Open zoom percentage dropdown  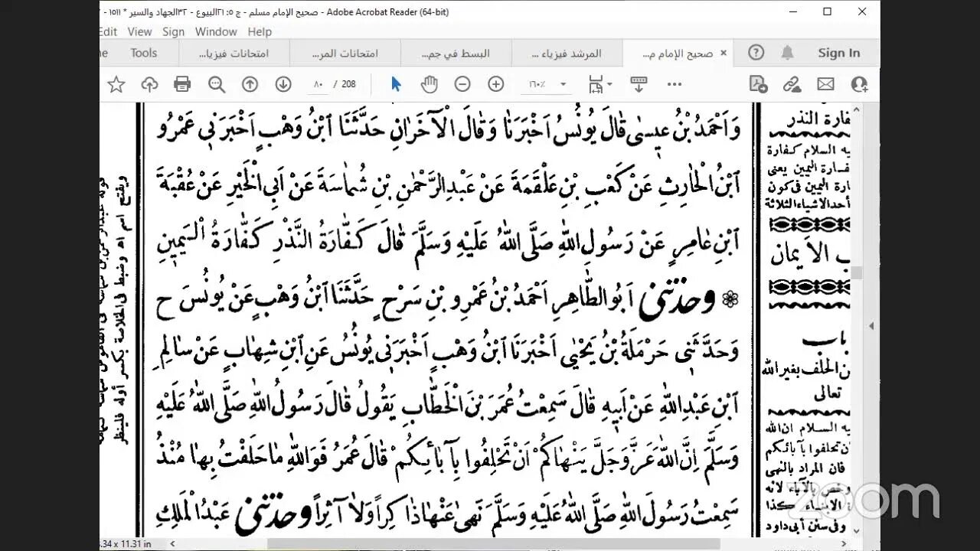tap(563, 84)
